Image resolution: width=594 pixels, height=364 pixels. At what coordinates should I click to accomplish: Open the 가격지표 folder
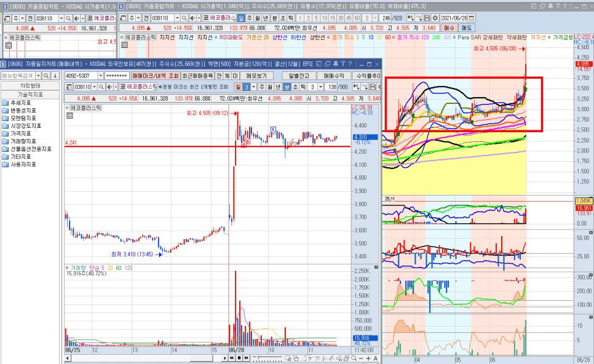coord(17,133)
